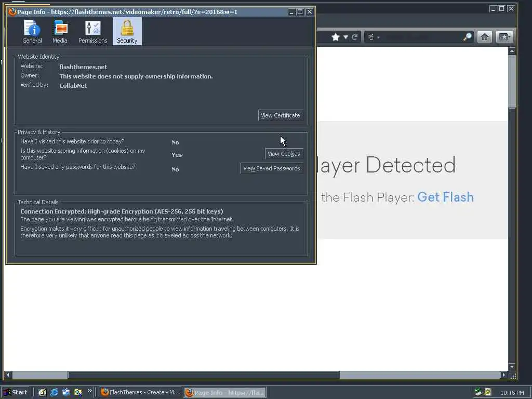Open search engine selector dropdown
The width and height of the screenshot is (532, 399).
(373, 37)
